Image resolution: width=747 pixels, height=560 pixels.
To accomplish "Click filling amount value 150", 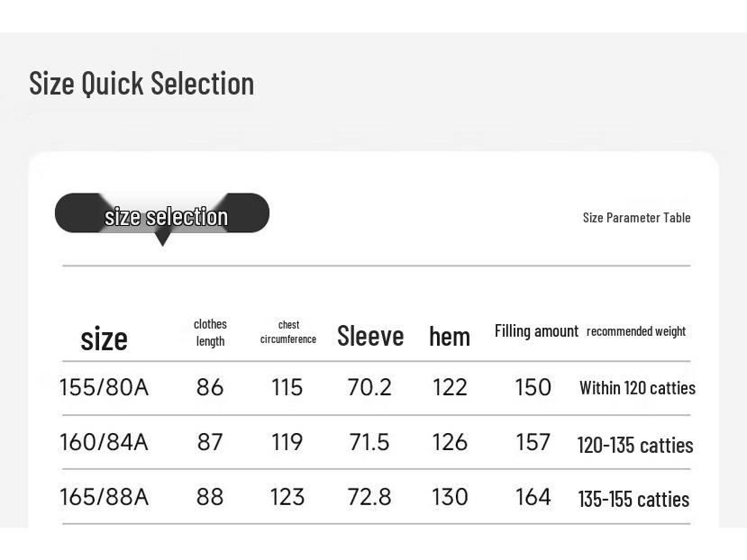I will [x=533, y=387].
